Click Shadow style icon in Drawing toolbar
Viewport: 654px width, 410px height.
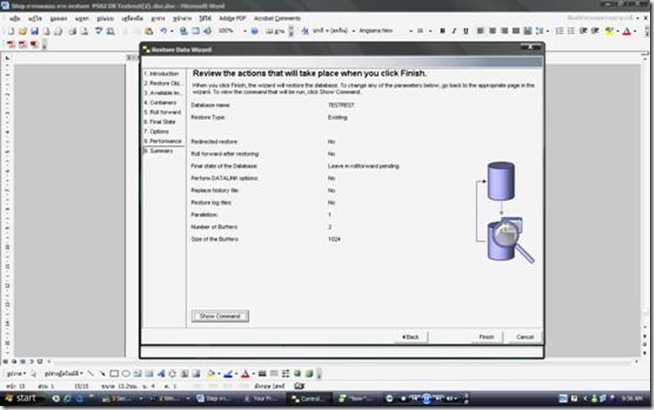[297, 373]
